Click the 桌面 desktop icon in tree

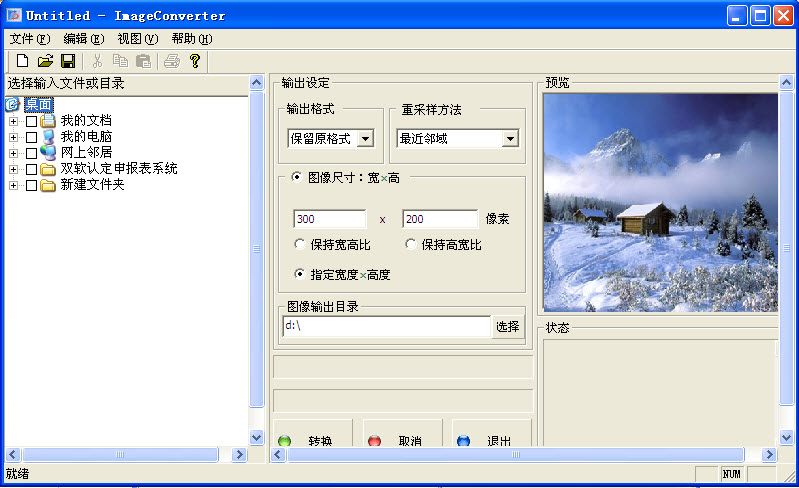point(13,104)
